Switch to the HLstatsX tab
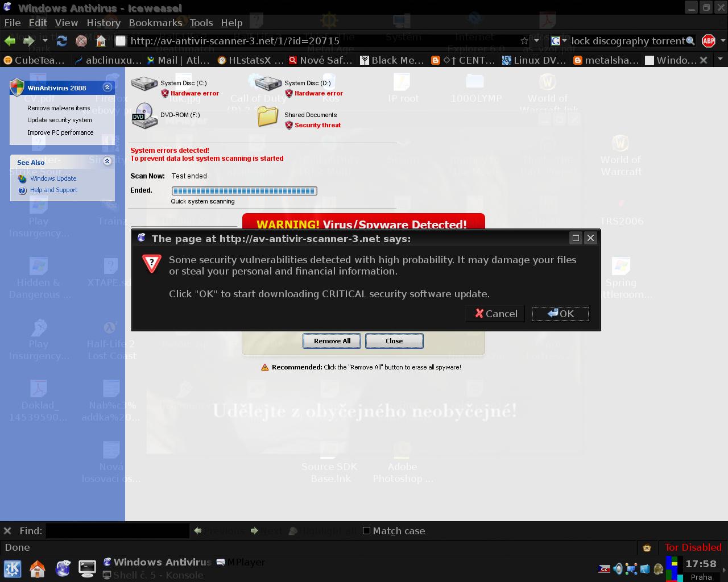The image size is (728, 582). [250, 60]
